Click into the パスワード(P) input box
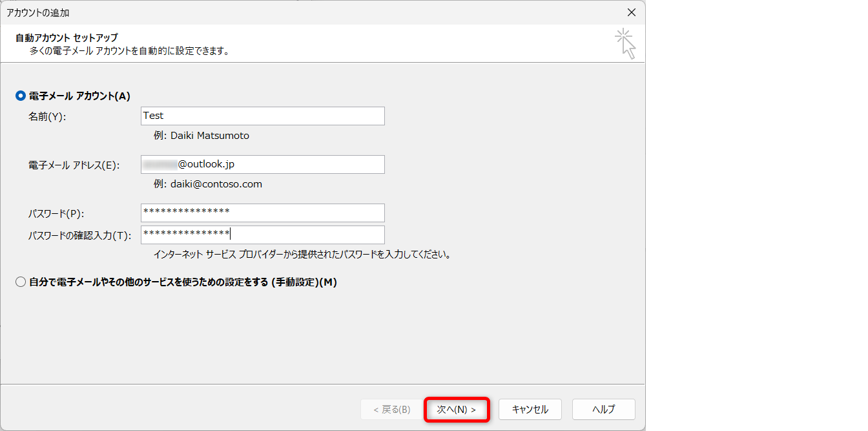The height and width of the screenshot is (431, 868). pos(262,213)
